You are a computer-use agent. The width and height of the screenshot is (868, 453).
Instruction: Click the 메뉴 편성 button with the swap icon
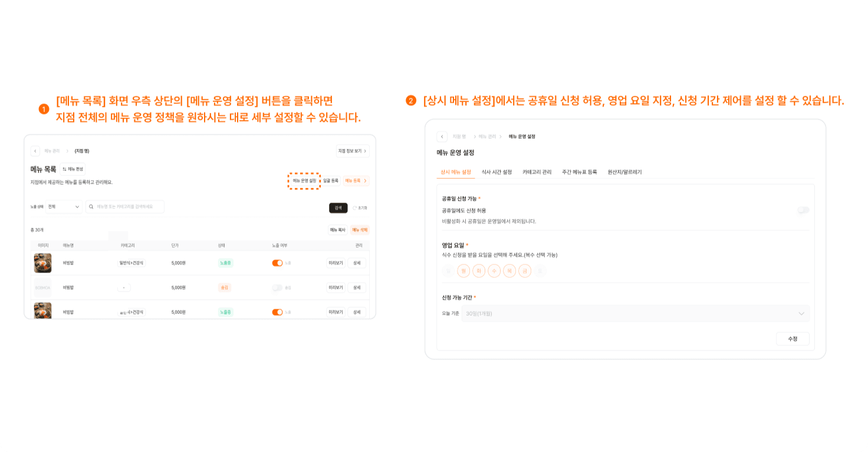73,169
